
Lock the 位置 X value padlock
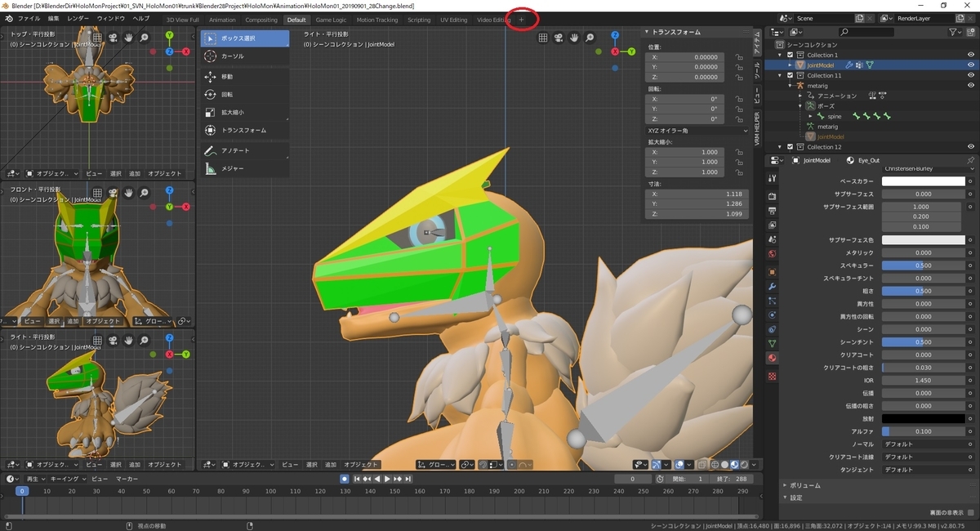pos(738,57)
